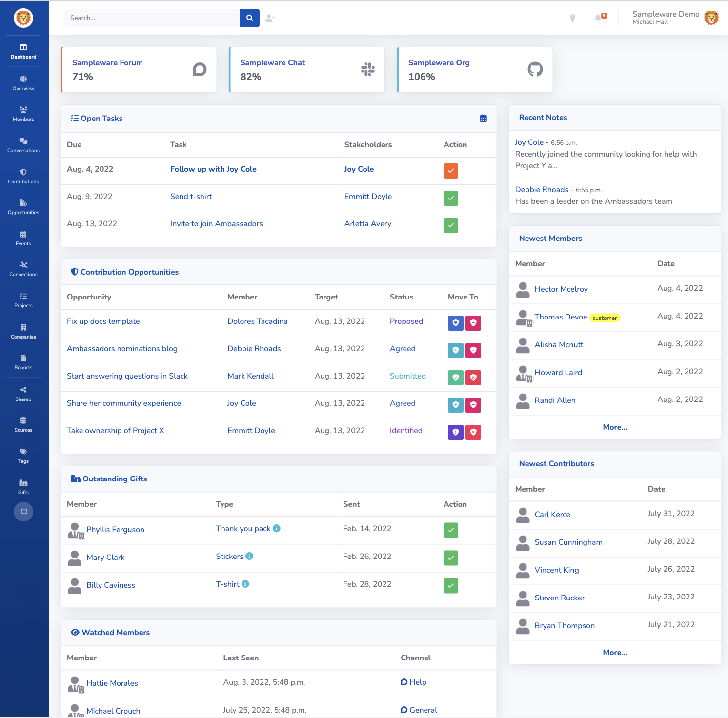Mark Phyllis Ferguson gift received
Screen dimensions: 728x718
(x=451, y=530)
